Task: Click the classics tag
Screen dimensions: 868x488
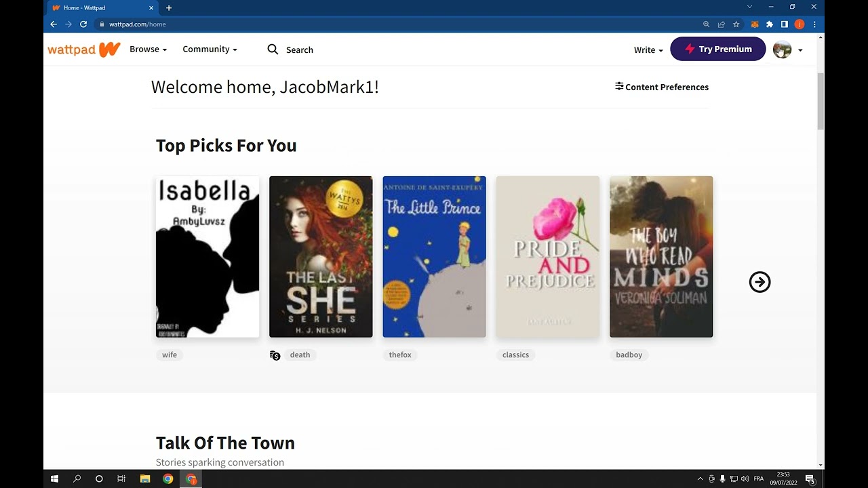Action: tap(515, 354)
